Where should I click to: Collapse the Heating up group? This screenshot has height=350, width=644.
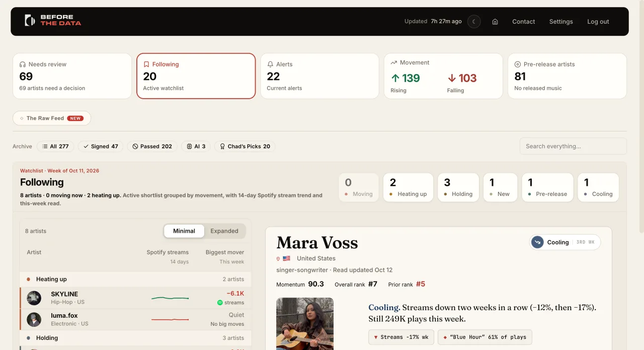(x=135, y=279)
